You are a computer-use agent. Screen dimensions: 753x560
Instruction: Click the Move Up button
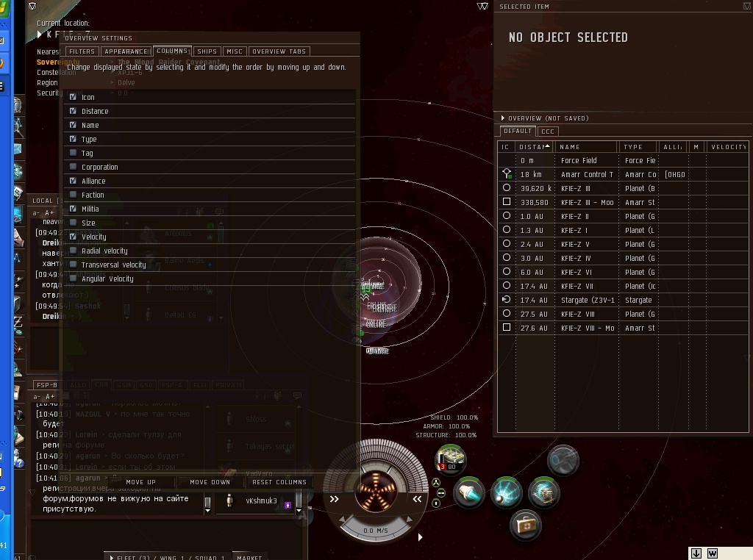(140, 482)
